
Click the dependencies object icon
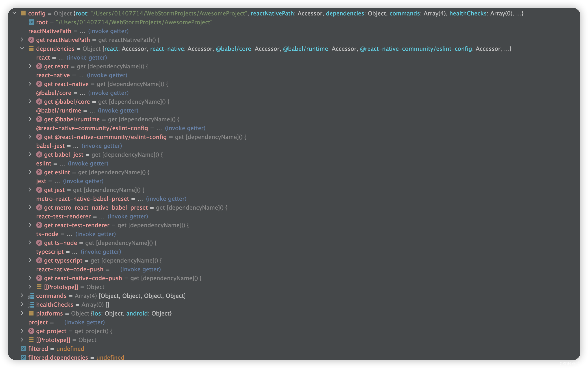[x=31, y=49]
